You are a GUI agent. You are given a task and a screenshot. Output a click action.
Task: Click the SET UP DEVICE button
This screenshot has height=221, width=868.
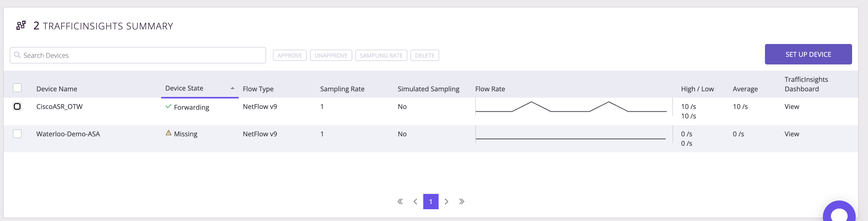click(x=808, y=54)
